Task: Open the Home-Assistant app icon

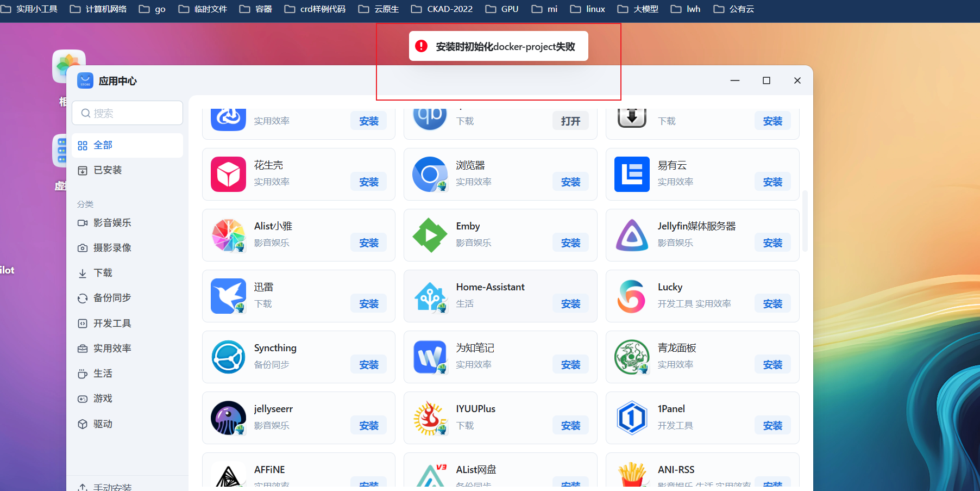Action: click(x=430, y=296)
